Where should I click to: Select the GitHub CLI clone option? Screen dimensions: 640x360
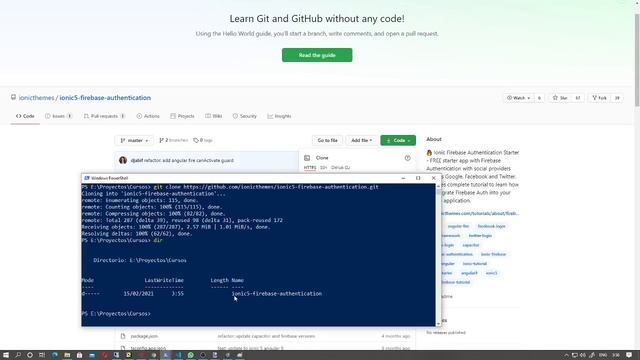tap(340, 167)
